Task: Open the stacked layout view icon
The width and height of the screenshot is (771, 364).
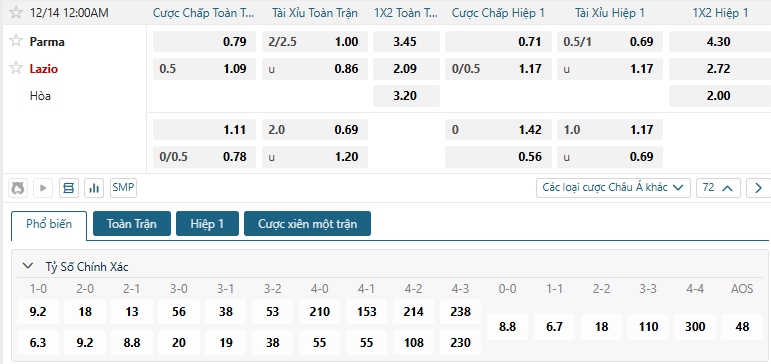Action: (x=68, y=188)
